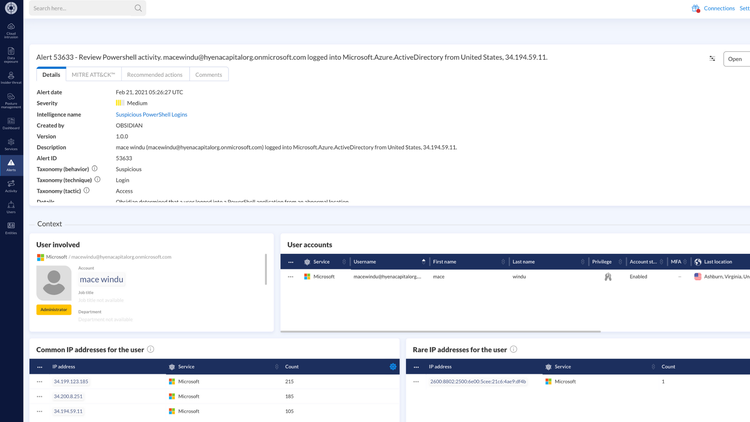The height and width of the screenshot is (422, 750).
Task: Open User accounts table header menu
Action: (x=290, y=262)
